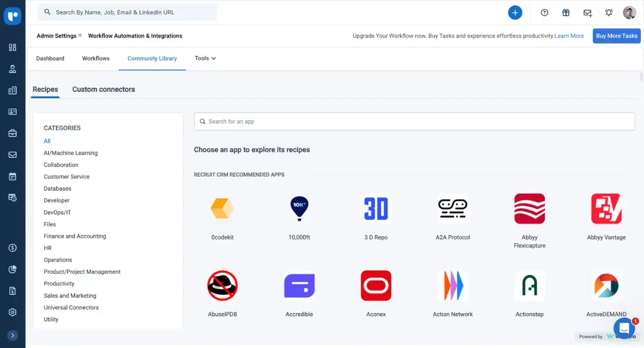Open the candidates person icon in sidebar

coord(12,69)
